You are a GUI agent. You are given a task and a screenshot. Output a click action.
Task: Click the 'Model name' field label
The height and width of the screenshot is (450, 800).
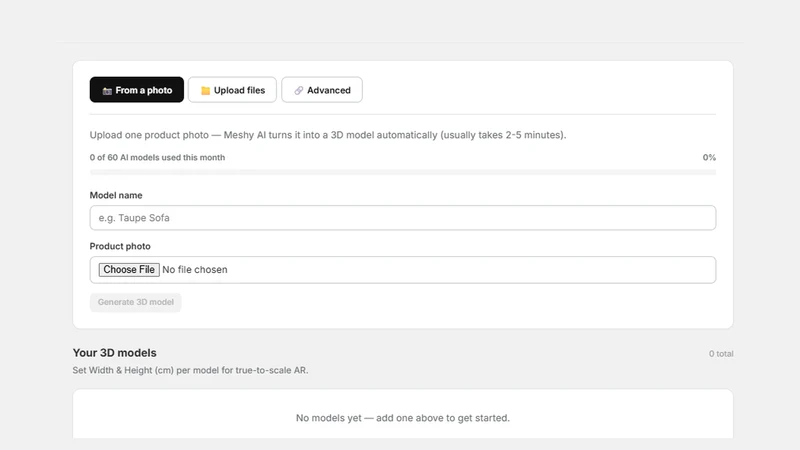tap(116, 195)
